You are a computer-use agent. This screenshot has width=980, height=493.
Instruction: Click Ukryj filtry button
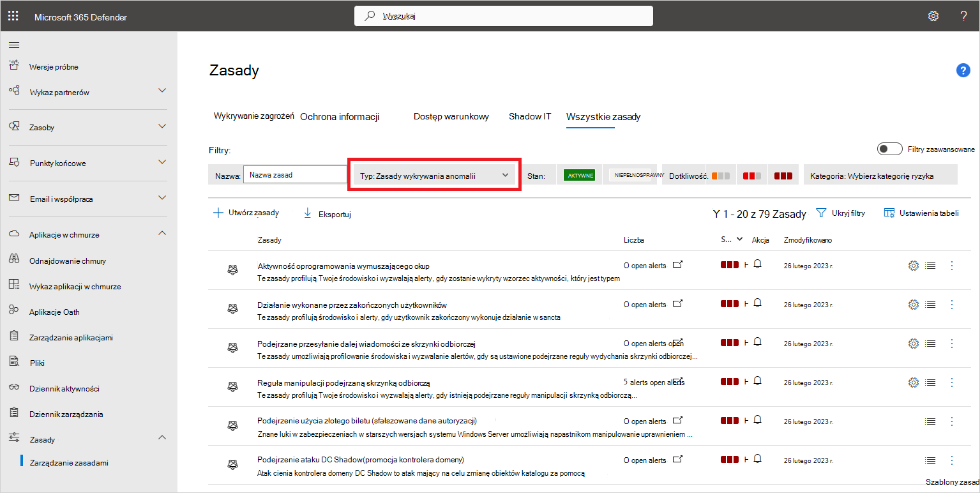[x=841, y=213]
